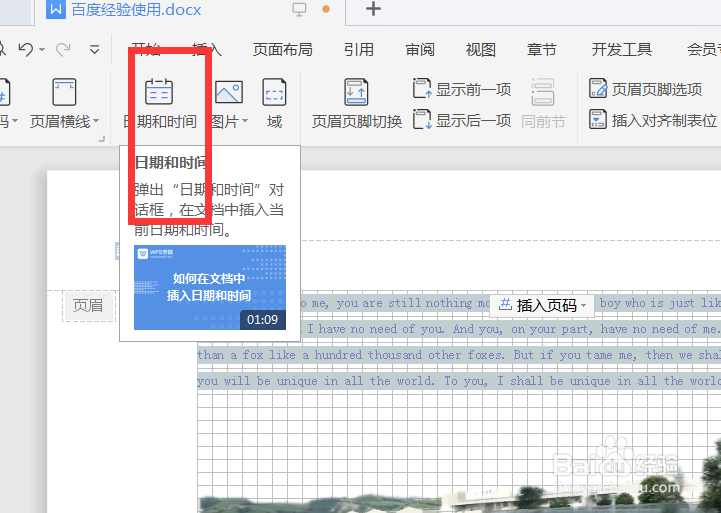Click the Redo arrow icon
The height and width of the screenshot is (513, 721).
click(x=63, y=49)
